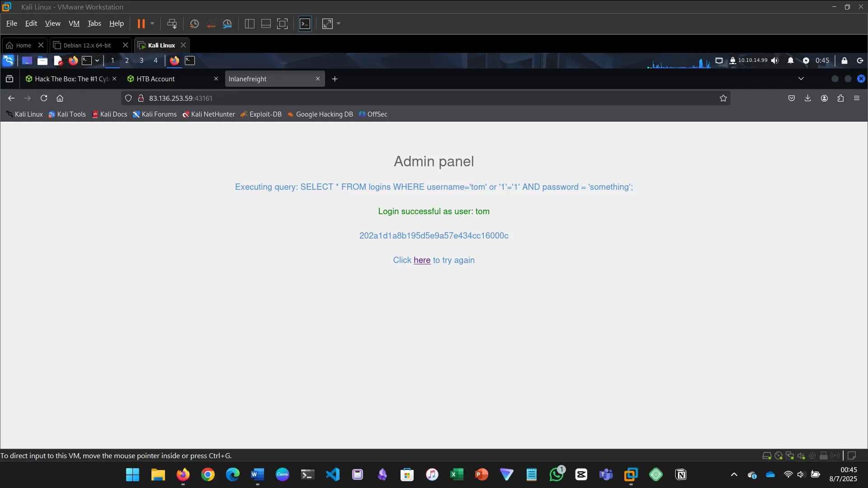The width and height of the screenshot is (868, 488).
Task: Click VMware send Ctrl+Alt+Del icon
Action: pyautogui.click(x=172, y=23)
